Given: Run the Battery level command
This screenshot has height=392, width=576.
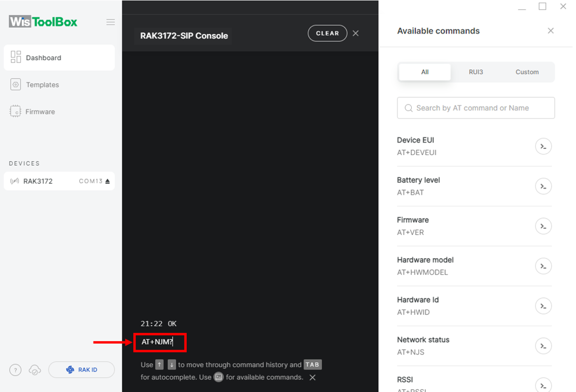Looking at the screenshot, I should click(543, 187).
